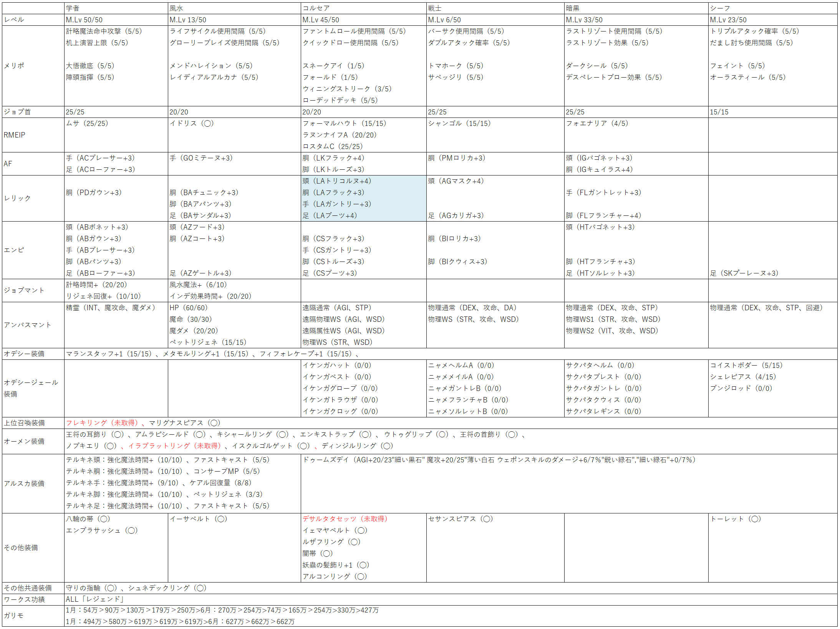Select the ムサ（25/25） cell
Screen dimensions: 840x629
point(87,123)
